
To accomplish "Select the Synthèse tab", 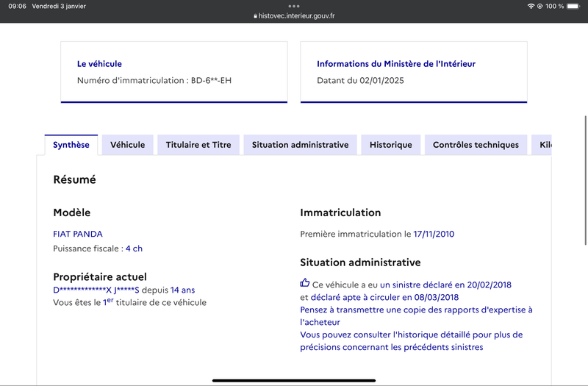I will point(71,145).
